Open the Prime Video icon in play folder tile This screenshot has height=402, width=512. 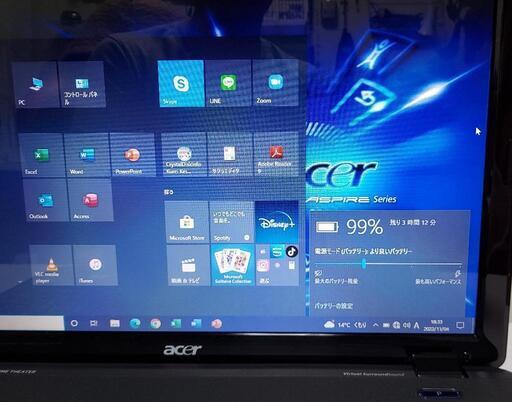277,252
